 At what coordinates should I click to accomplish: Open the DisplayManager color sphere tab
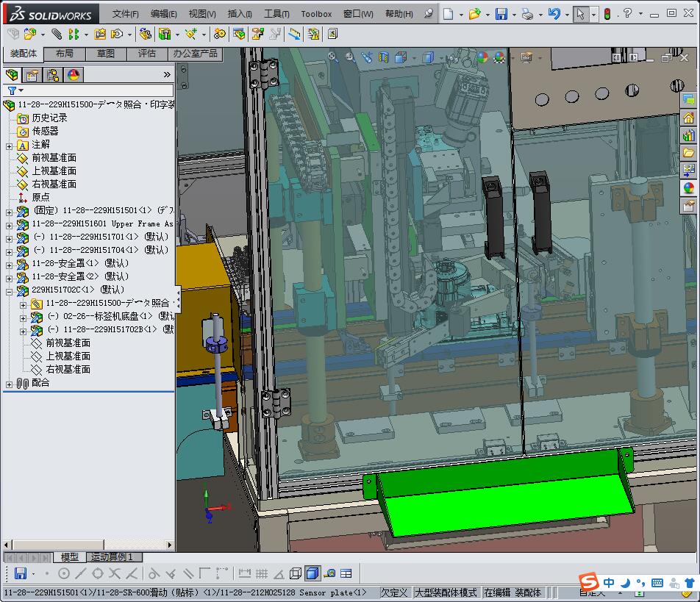pos(74,74)
